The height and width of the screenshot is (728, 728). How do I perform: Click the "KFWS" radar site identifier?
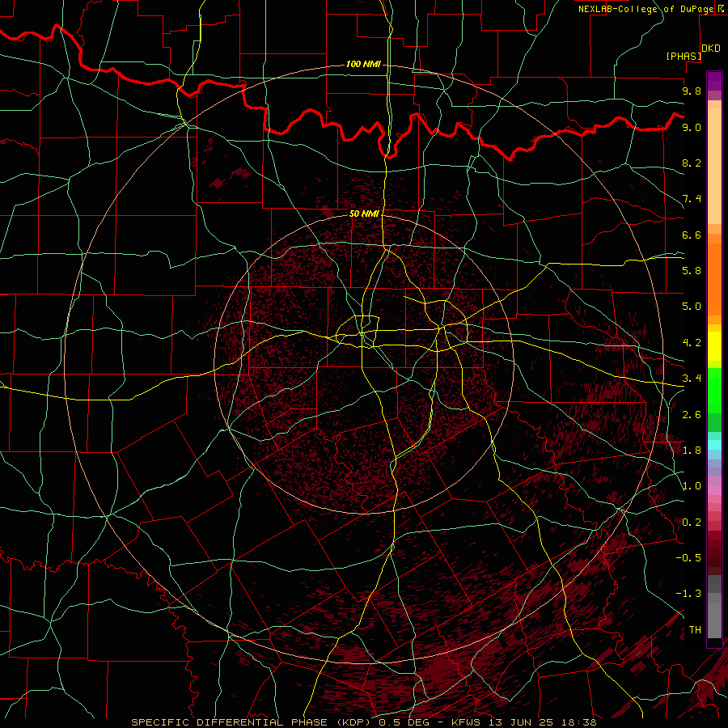(464, 722)
